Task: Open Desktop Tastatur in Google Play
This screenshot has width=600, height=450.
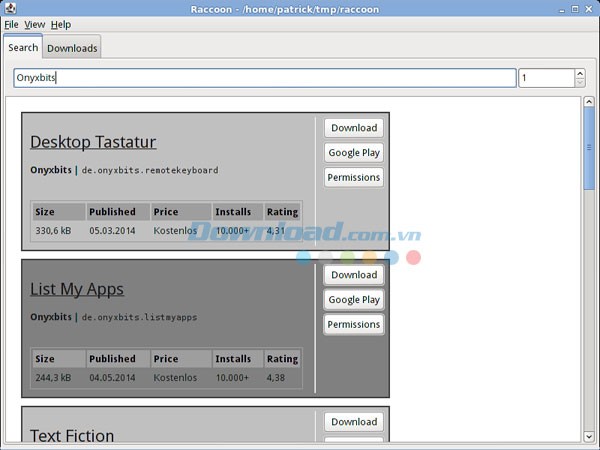Action: pos(354,153)
